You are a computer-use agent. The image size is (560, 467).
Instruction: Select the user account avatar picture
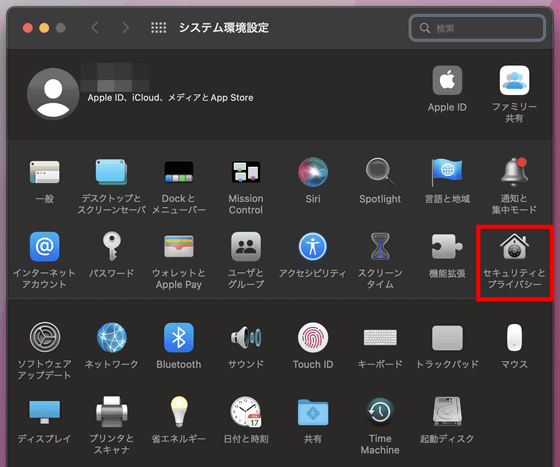pos(53,94)
